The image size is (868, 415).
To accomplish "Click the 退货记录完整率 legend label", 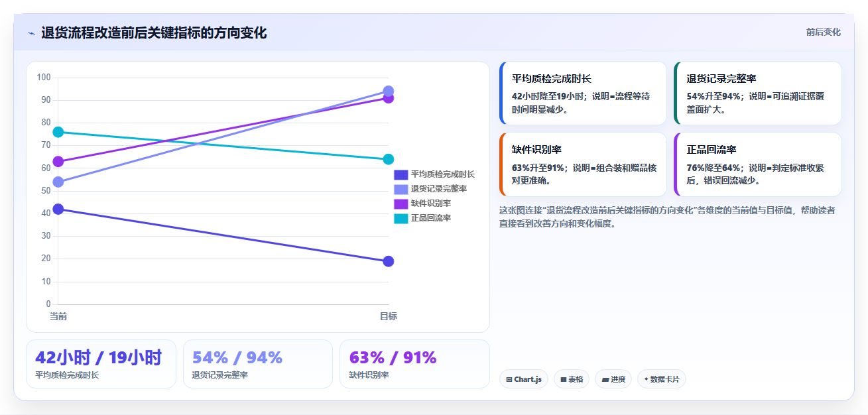I will pyautogui.click(x=438, y=189).
